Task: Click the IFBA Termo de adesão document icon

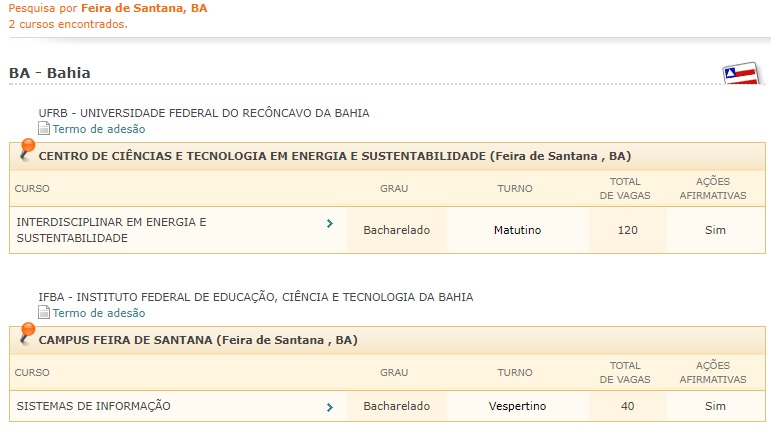Action: click(44, 313)
